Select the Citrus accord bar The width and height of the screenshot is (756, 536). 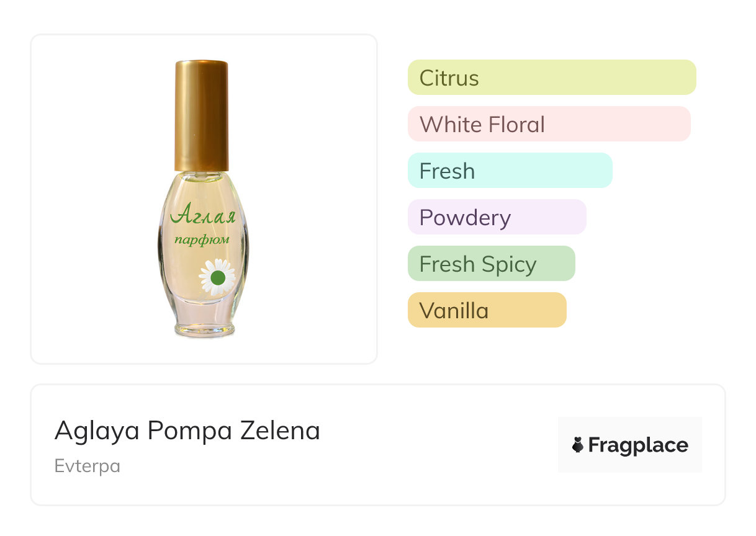[551, 78]
